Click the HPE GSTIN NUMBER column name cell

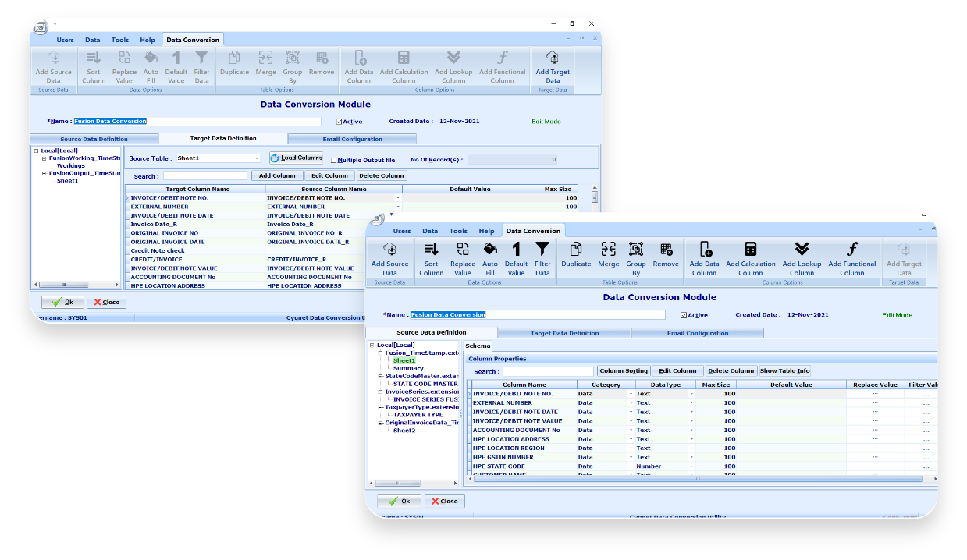pyautogui.click(x=524, y=457)
